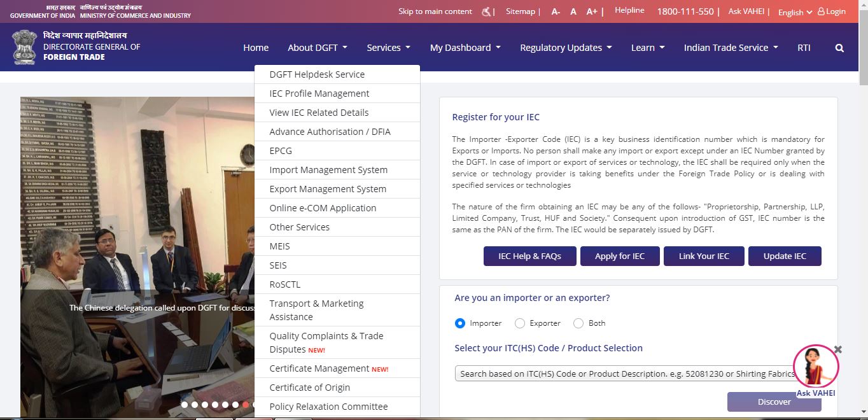The image size is (868, 420).
Task: Open the Sitemap link
Action: pyautogui.click(x=519, y=11)
